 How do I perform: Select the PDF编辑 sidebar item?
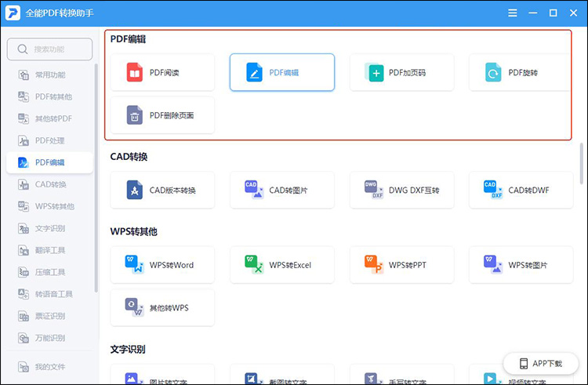(x=49, y=162)
